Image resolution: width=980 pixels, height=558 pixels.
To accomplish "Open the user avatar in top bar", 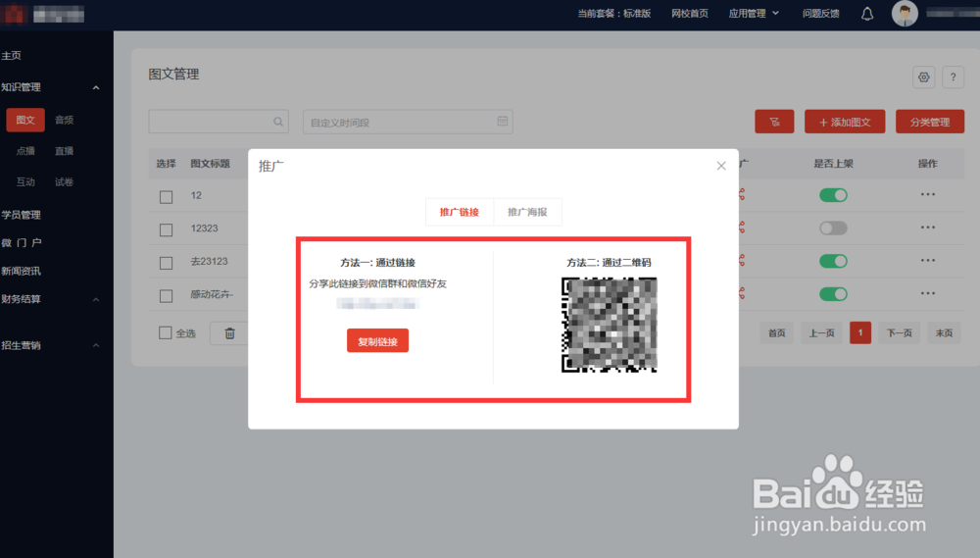I will pyautogui.click(x=905, y=13).
